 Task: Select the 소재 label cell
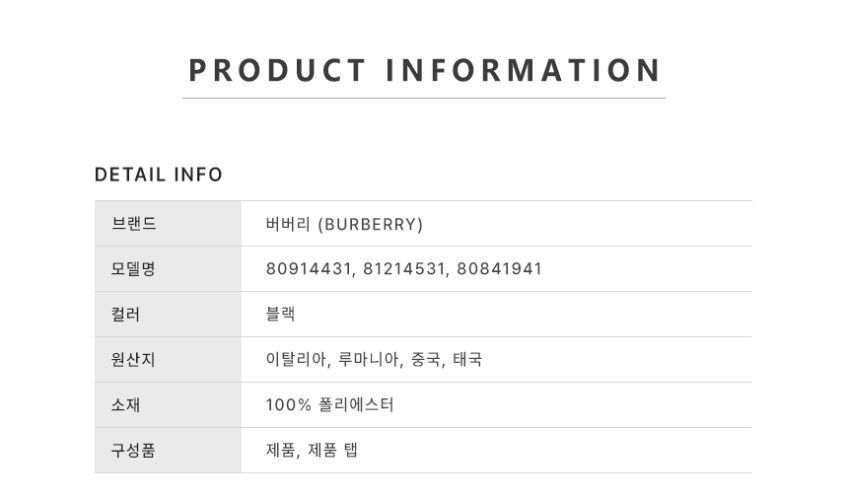click(168, 405)
